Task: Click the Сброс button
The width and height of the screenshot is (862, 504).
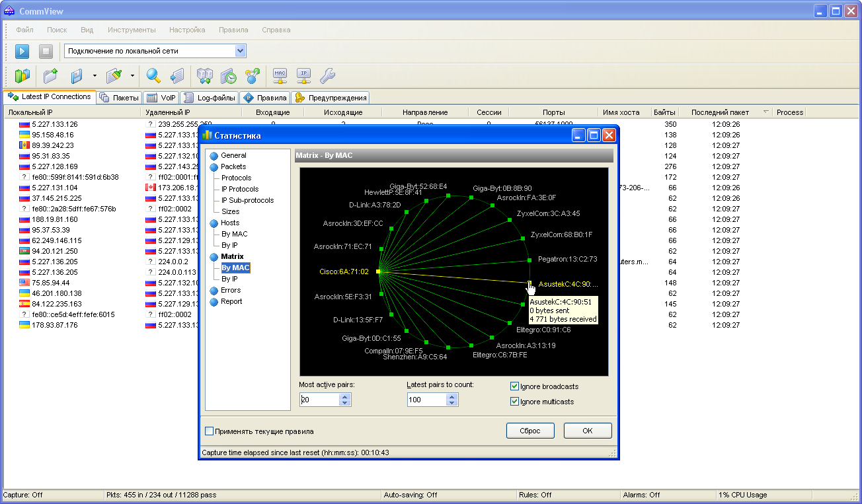Action: coord(530,431)
